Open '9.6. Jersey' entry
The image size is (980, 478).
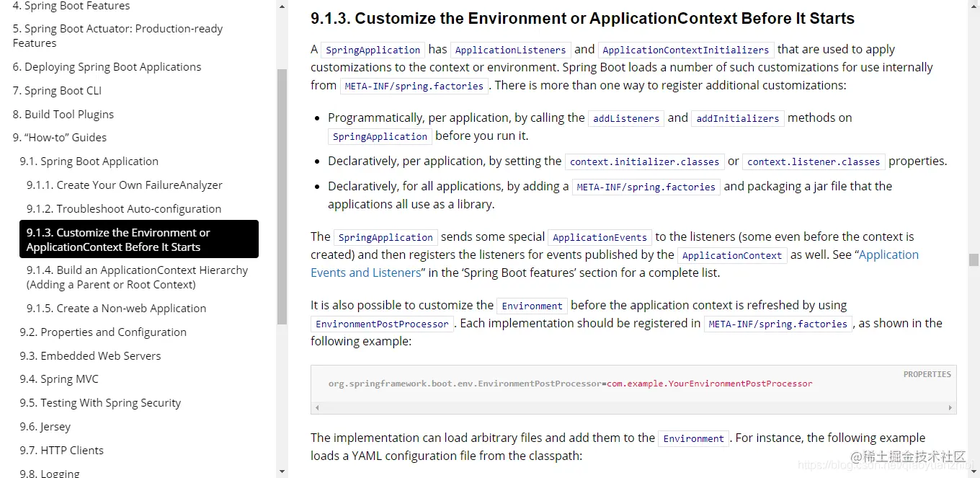pyautogui.click(x=45, y=427)
